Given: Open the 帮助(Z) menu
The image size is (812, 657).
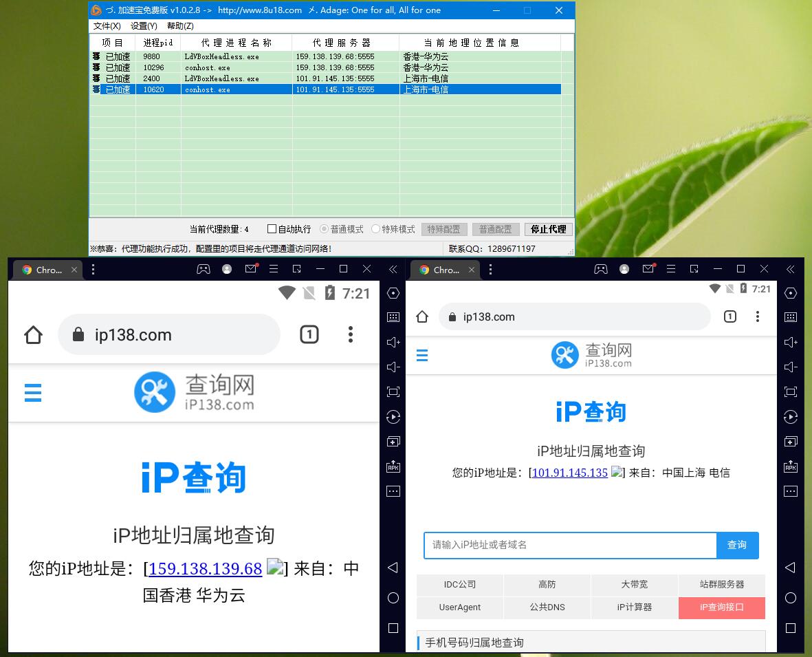Looking at the screenshot, I should [x=180, y=26].
